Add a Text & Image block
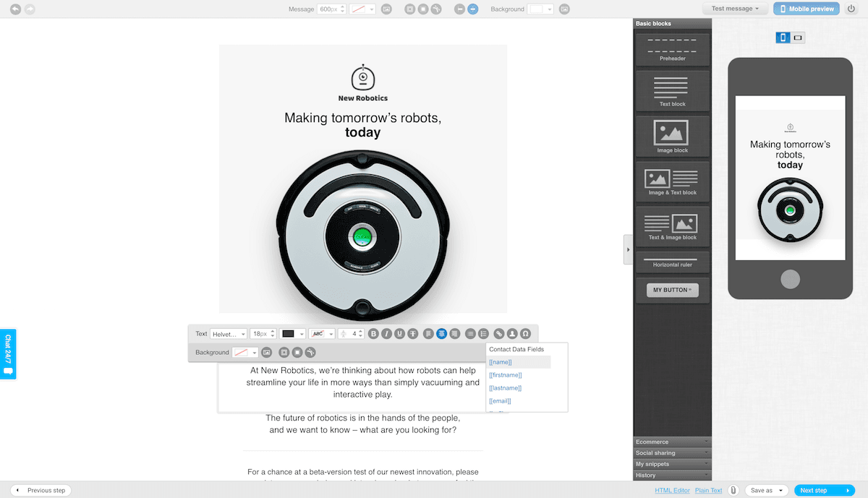Screen dimensions: 868x498 (673, 226)
